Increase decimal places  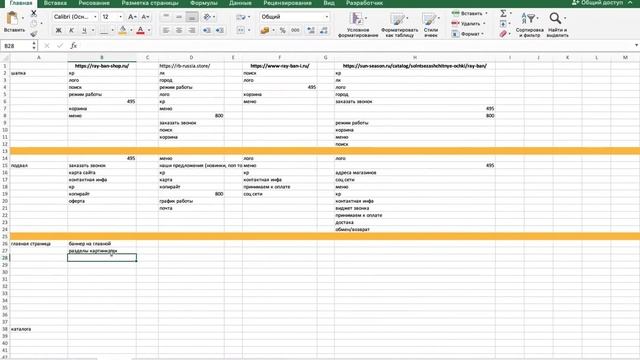pyautogui.click(x=311, y=31)
